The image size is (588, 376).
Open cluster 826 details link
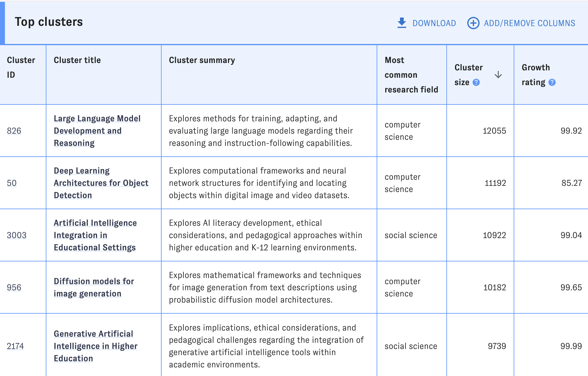click(x=14, y=131)
